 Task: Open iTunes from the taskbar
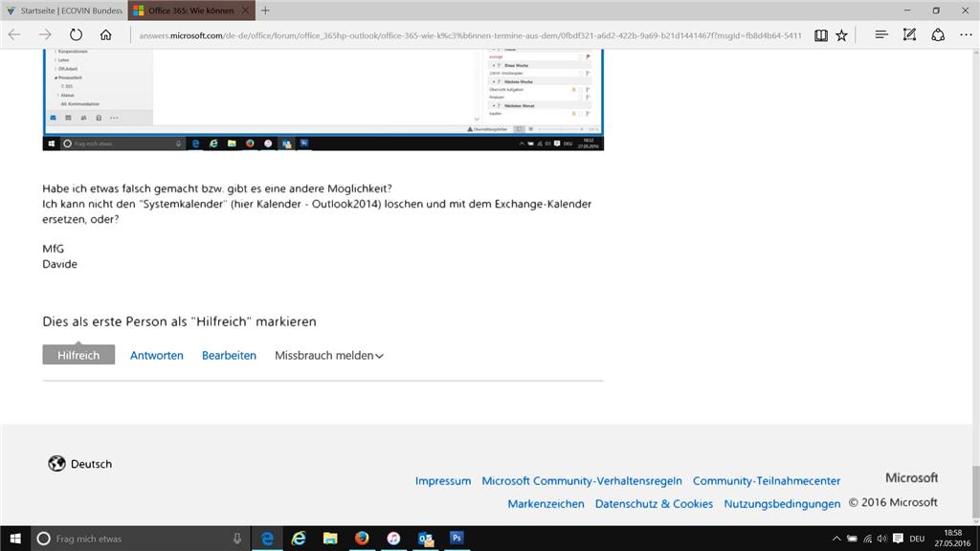click(393, 539)
